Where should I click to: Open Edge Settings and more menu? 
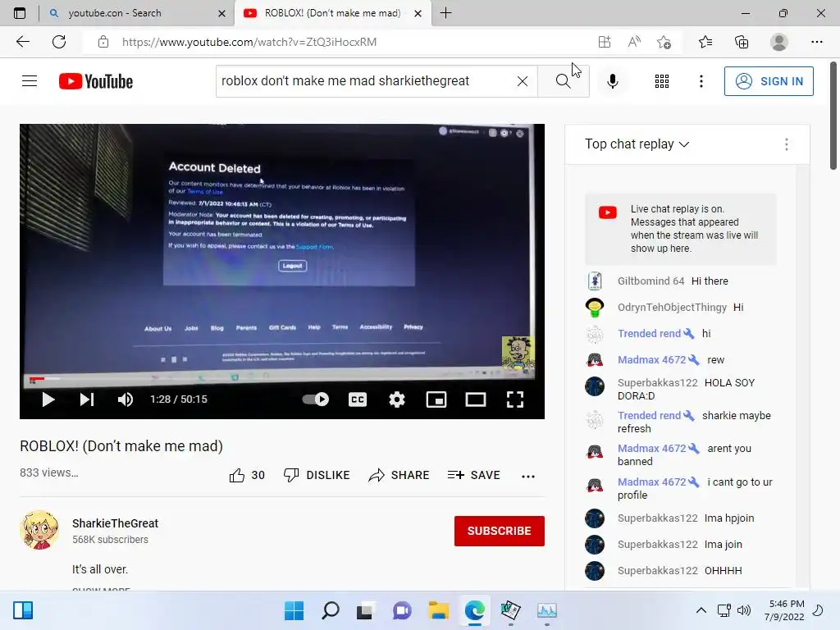[x=816, y=42]
